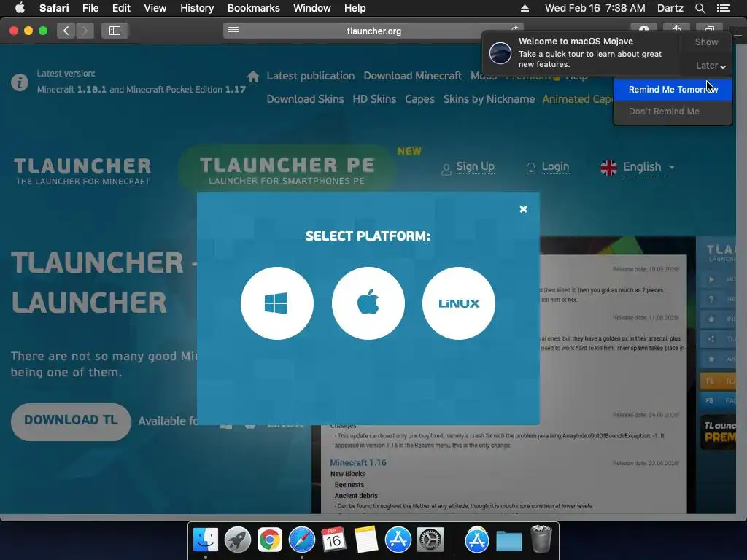The width and height of the screenshot is (747, 560).
Task: Click Show on Mojave notification
Action: 706,42
